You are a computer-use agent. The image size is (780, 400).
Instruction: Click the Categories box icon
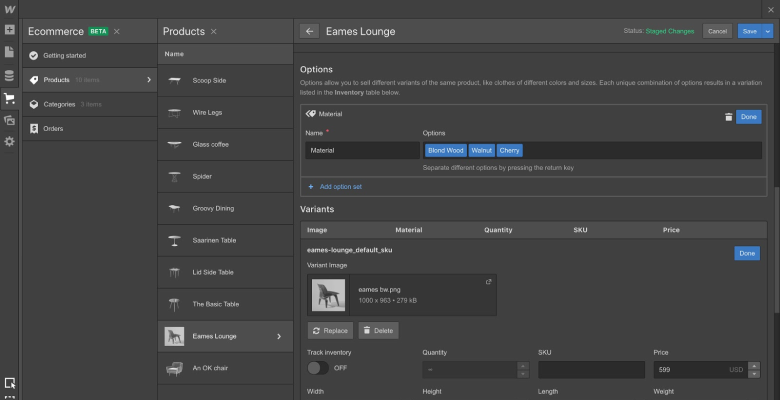click(33, 104)
